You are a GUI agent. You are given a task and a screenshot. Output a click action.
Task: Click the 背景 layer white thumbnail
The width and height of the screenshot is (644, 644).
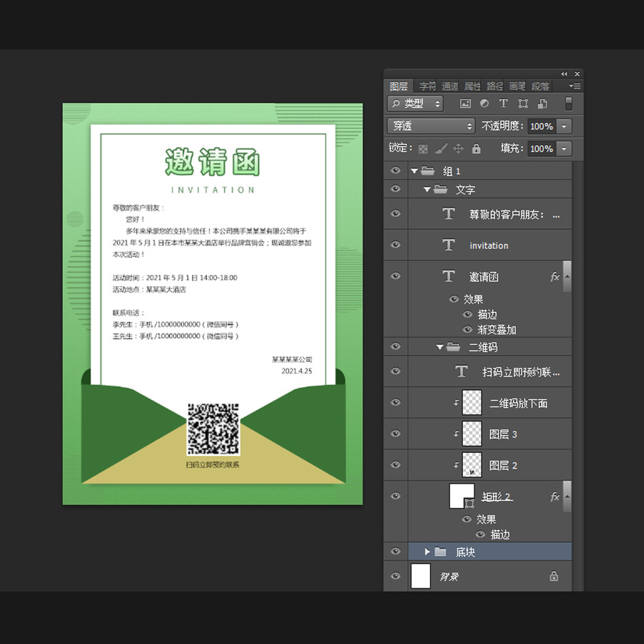421,576
